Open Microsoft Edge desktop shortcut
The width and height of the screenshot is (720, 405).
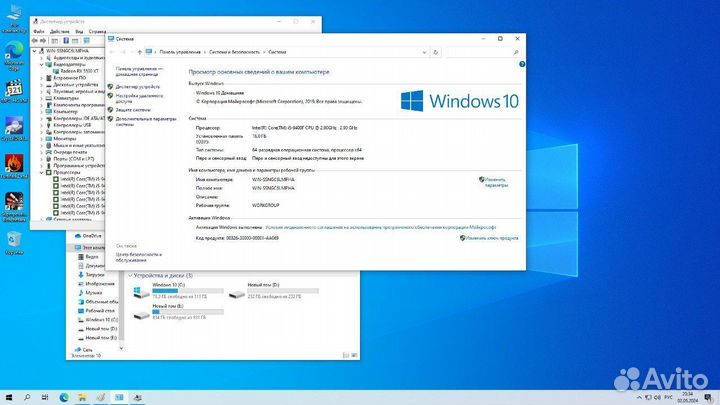[14, 56]
